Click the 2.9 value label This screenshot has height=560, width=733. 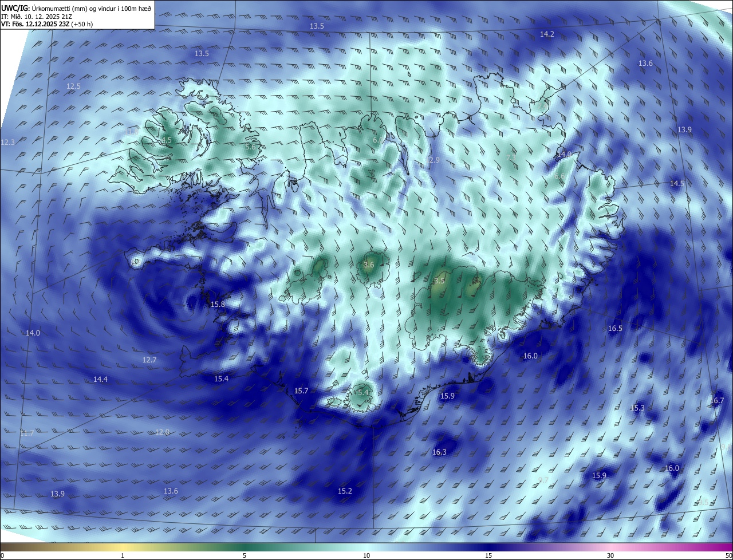tap(434, 160)
